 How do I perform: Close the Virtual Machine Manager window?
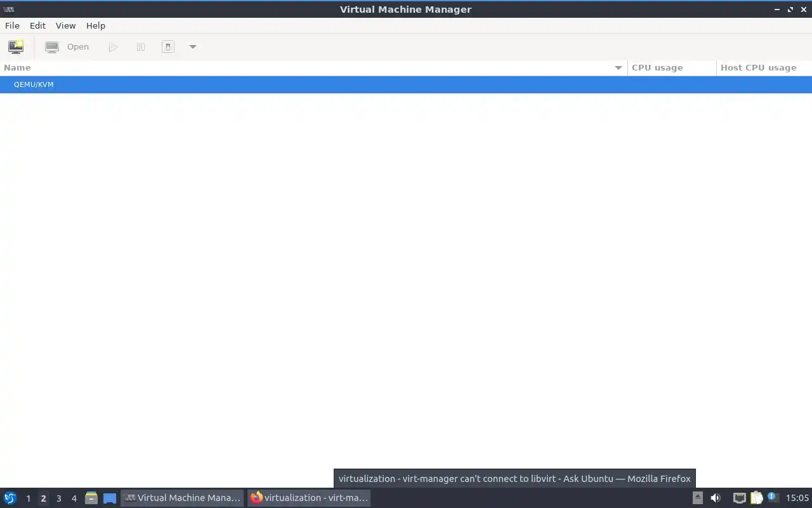click(804, 10)
